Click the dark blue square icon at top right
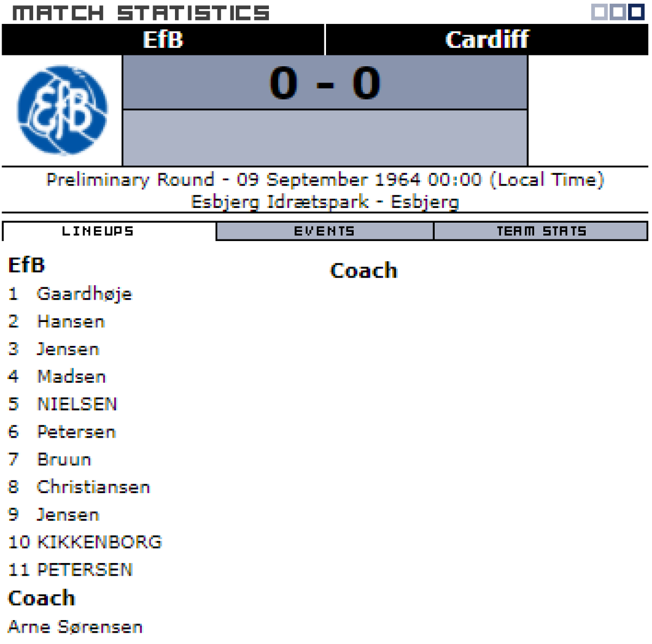Screen dimensions: 652x644 click(x=636, y=12)
